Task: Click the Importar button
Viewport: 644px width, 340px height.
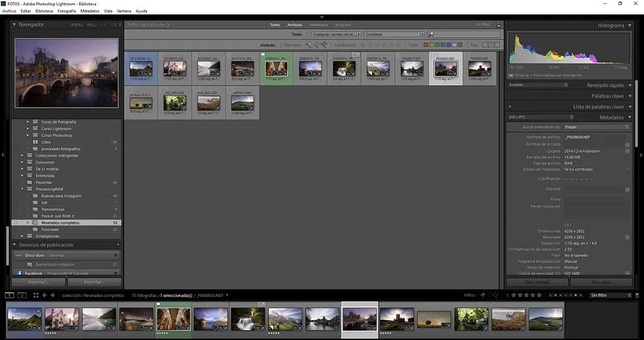Action: (x=38, y=282)
